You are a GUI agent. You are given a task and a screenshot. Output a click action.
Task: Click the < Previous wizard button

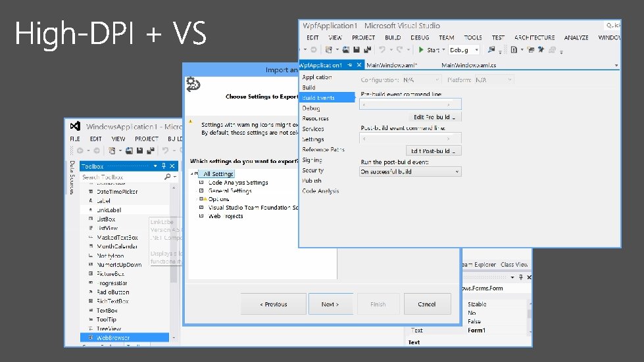[x=274, y=304]
